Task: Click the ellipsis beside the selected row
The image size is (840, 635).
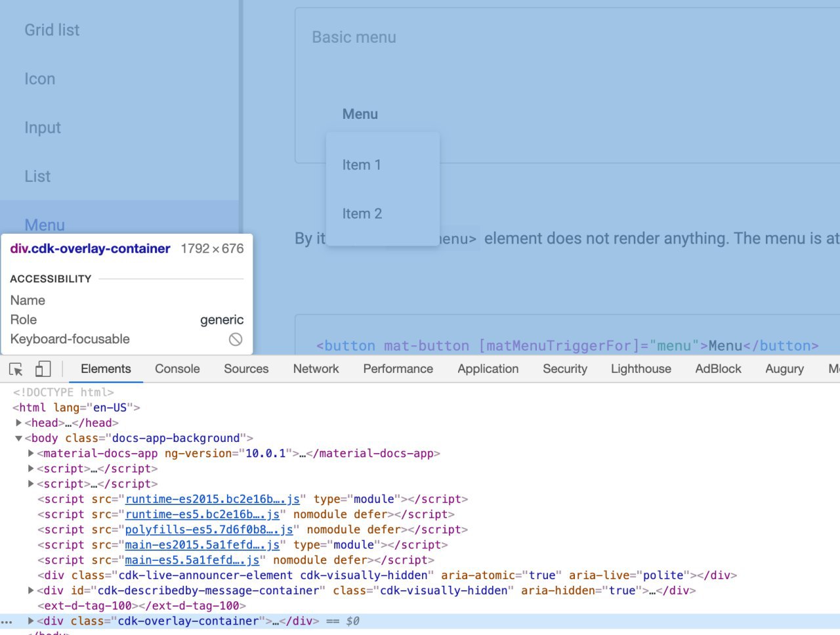Action: click(x=7, y=621)
